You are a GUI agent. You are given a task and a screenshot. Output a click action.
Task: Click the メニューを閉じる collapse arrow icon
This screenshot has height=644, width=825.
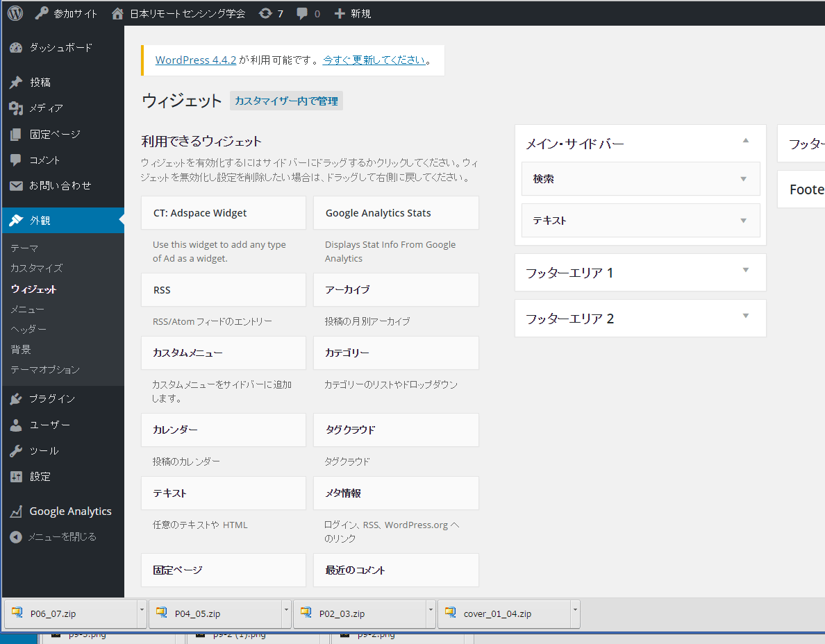pyautogui.click(x=16, y=536)
